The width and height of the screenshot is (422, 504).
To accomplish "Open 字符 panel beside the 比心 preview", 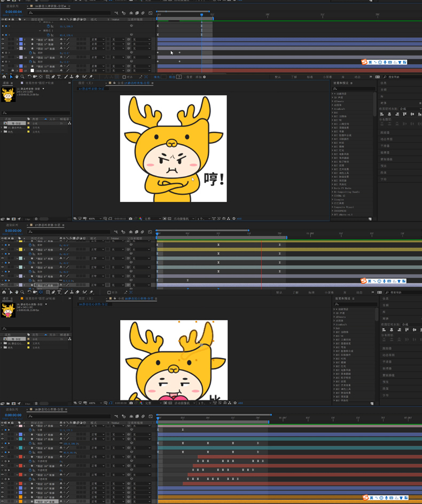I will tap(385, 396).
